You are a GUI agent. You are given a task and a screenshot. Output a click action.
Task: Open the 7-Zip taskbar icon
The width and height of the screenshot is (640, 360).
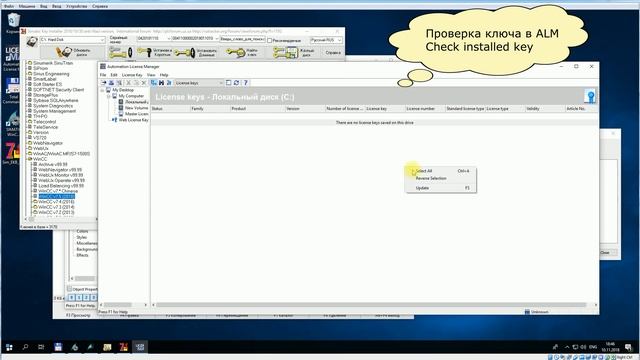[123, 347]
